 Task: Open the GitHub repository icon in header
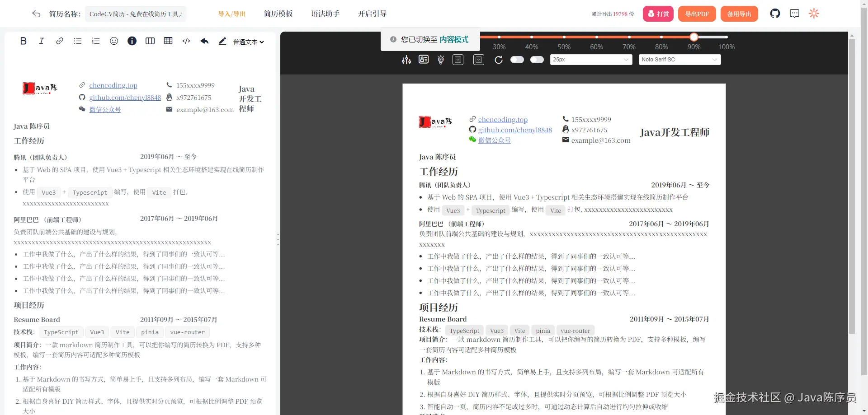coord(775,14)
